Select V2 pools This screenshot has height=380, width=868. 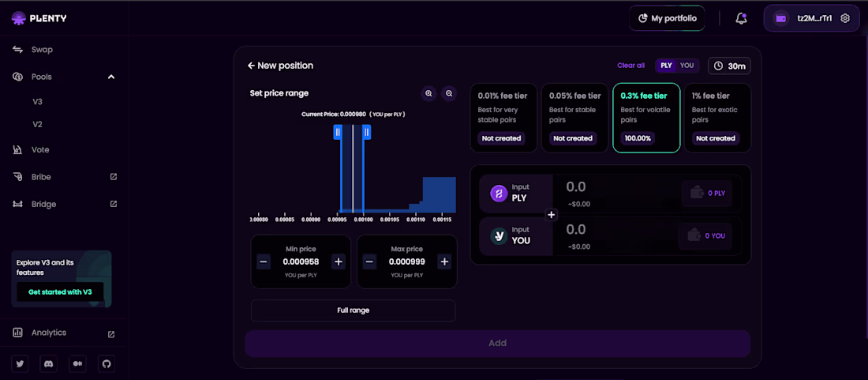coord(37,125)
